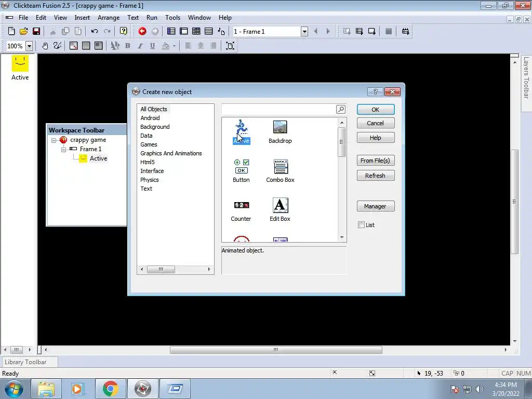Collapse the Frame 1 tree node
Image resolution: width=532 pixels, height=399 pixels.
pos(63,149)
